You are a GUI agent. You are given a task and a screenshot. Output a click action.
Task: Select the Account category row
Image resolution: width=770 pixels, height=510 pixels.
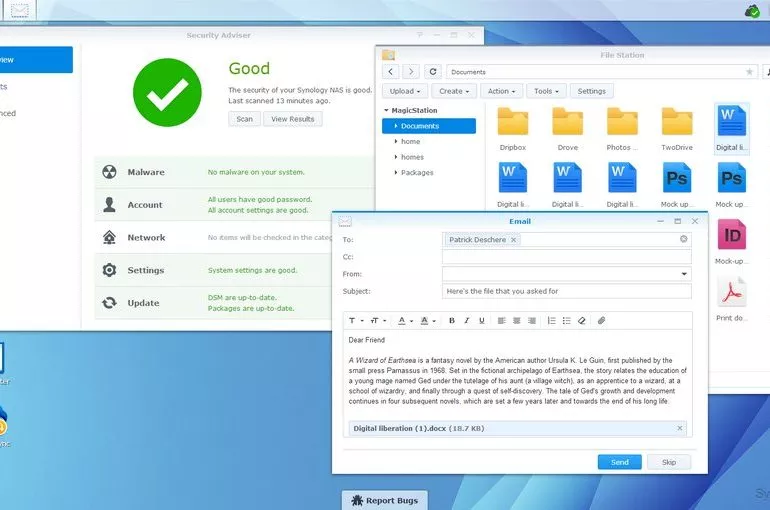(235, 205)
